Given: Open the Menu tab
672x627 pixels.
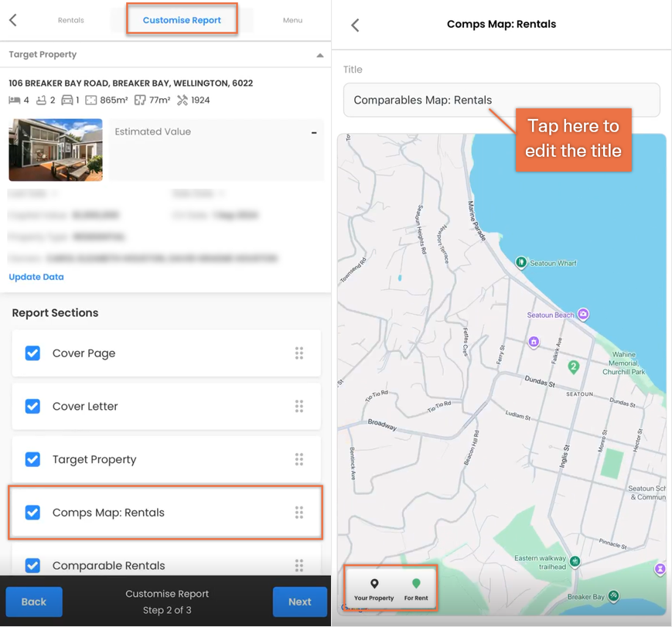Looking at the screenshot, I should click(x=293, y=20).
